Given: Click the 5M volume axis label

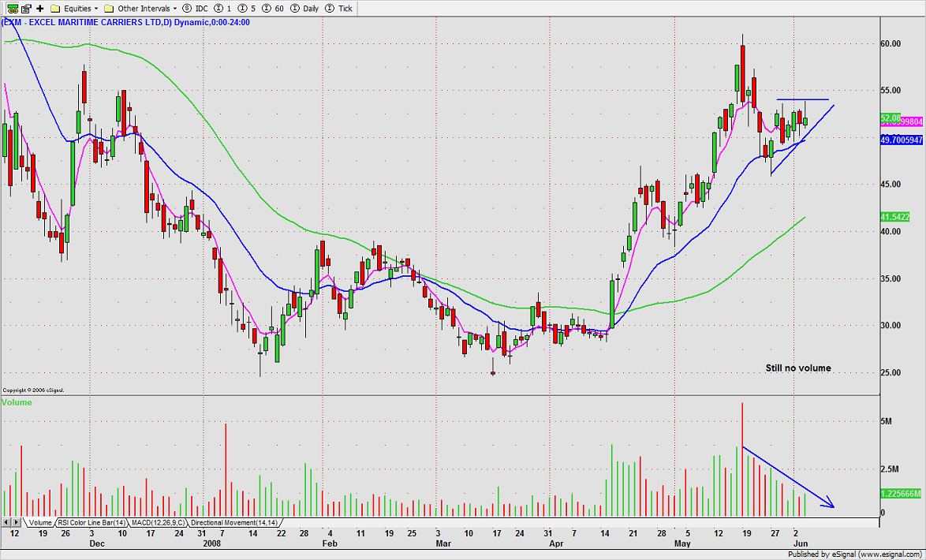Looking at the screenshot, I should pos(887,422).
